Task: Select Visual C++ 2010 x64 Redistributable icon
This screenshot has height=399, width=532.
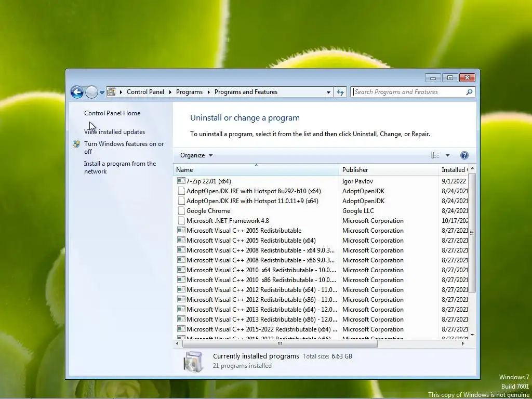Action: click(x=181, y=270)
